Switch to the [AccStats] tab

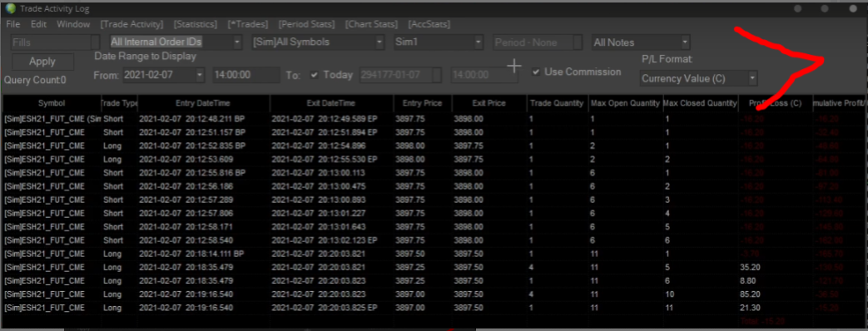click(x=429, y=24)
